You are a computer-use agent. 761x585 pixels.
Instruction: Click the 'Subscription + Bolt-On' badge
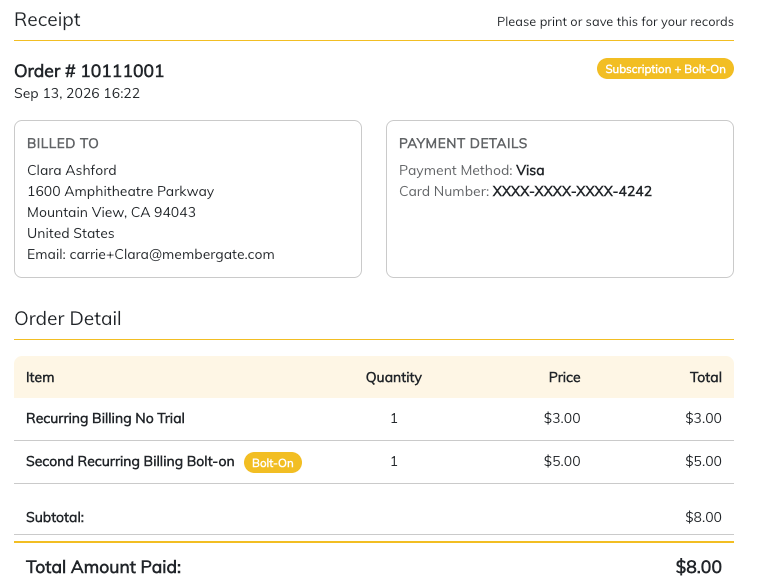[665, 69]
